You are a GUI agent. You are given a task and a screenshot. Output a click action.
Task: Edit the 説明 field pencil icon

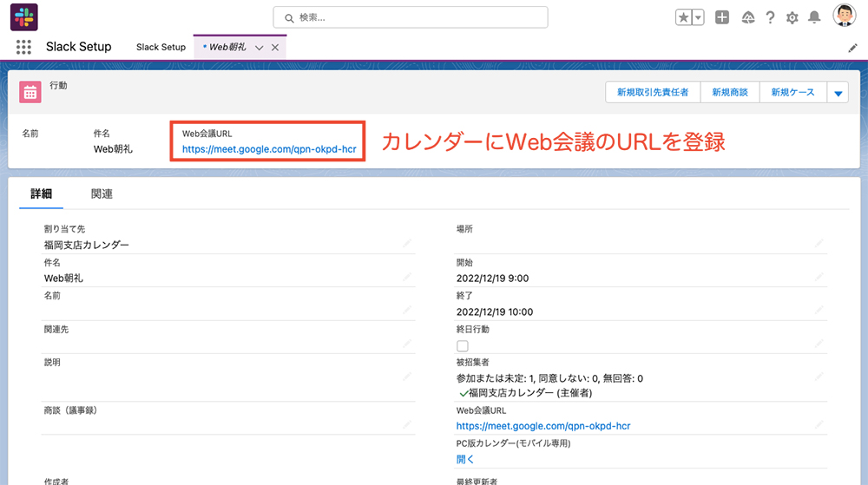click(x=407, y=377)
